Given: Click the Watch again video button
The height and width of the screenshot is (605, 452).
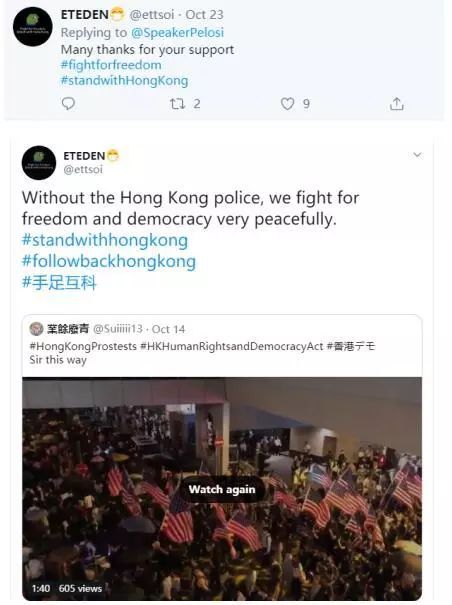Looking at the screenshot, I should (222, 489).
